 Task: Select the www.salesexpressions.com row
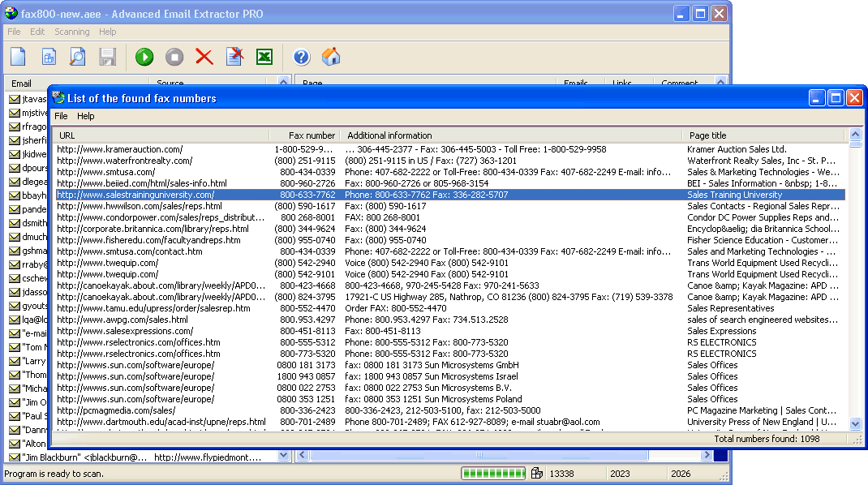pyautogui.click(x=125, y=331)
